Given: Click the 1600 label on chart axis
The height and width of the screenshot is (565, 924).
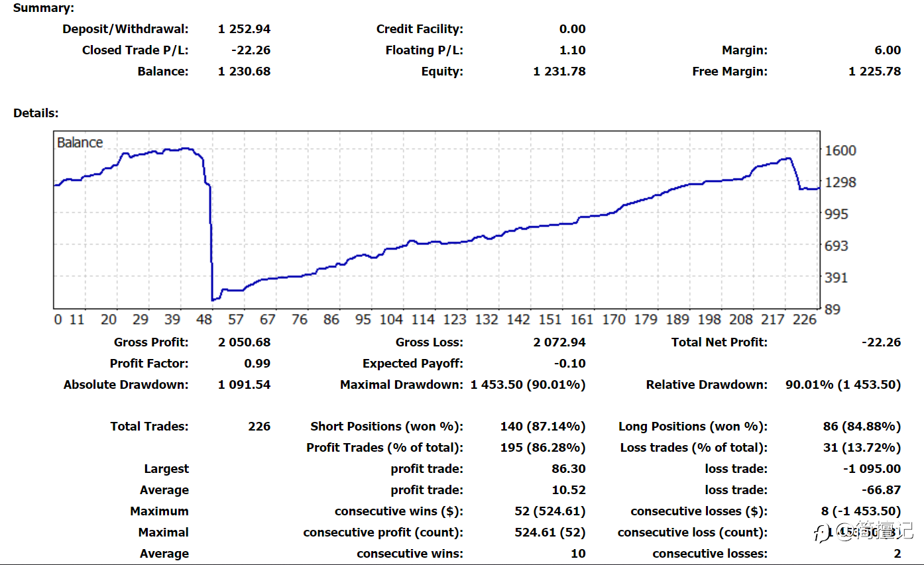Looking at the screenshot, I should [x=840, y=150].
